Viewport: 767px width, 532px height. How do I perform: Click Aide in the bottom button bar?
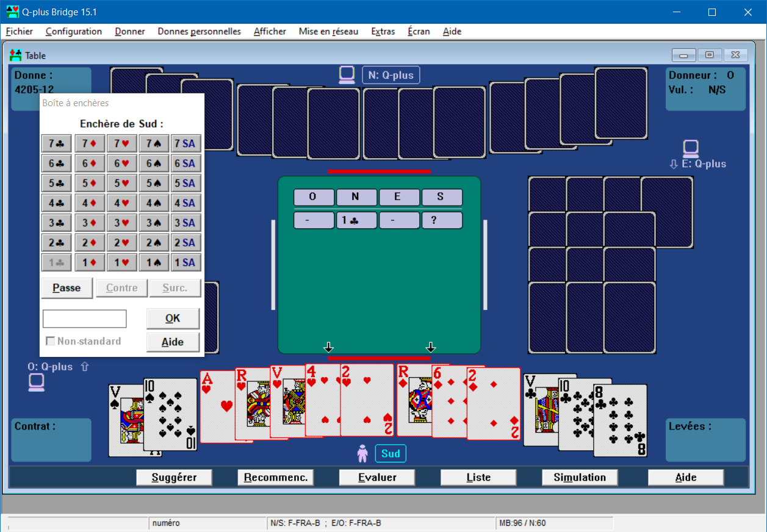686,478
